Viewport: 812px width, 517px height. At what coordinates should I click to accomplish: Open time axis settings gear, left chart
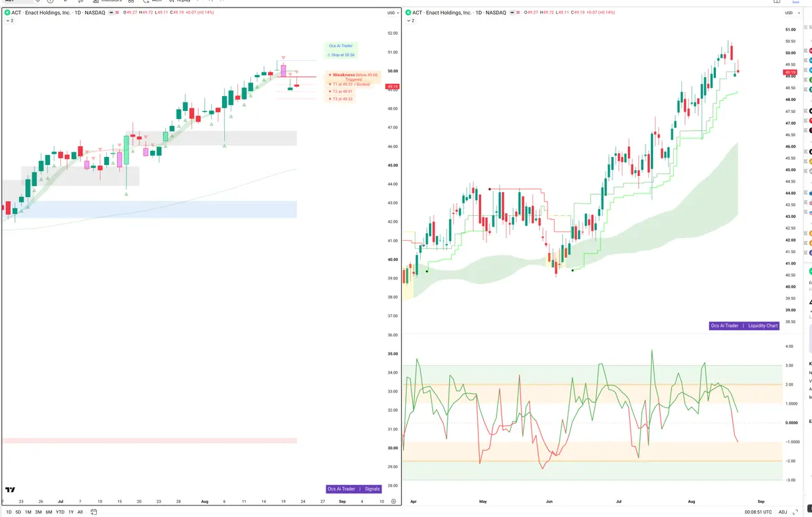(x=393, y=501)
